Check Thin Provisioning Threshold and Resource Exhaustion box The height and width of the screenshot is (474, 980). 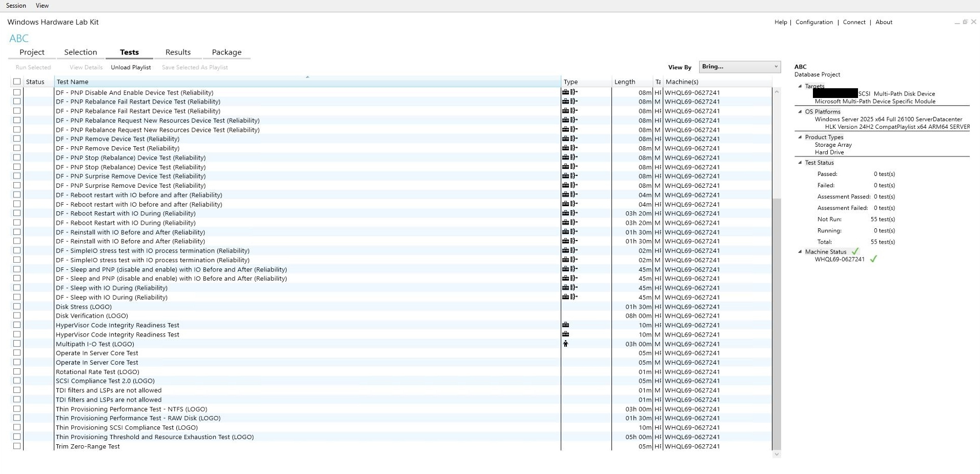pyautogui.click(x=17, y=437)
